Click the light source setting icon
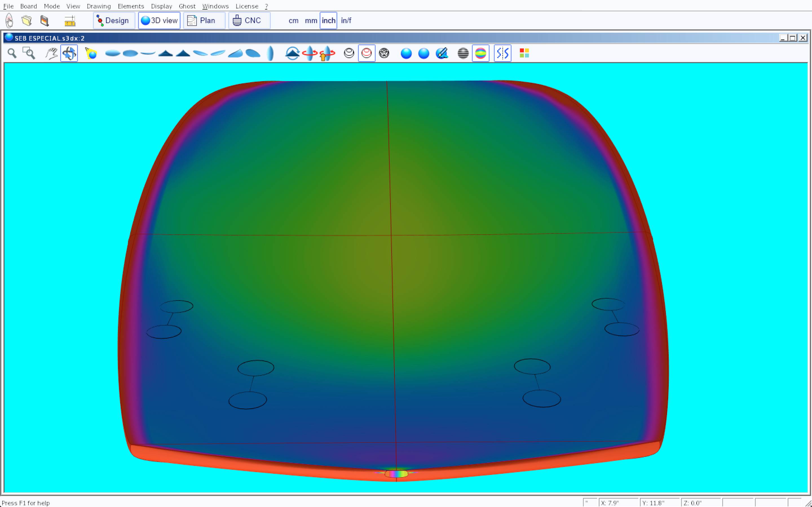The width and height of the screenshot is (812, 507). 91,53
